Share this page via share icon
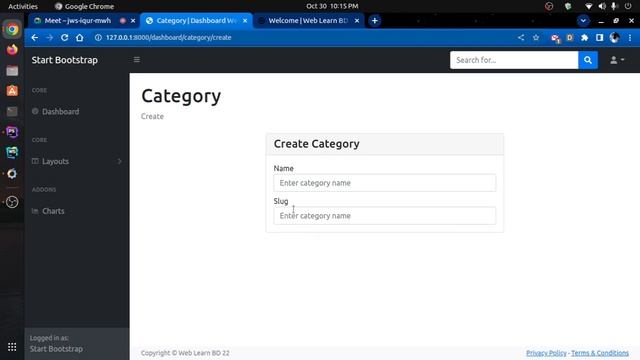The image size is (640, 360). click(521, 38)
